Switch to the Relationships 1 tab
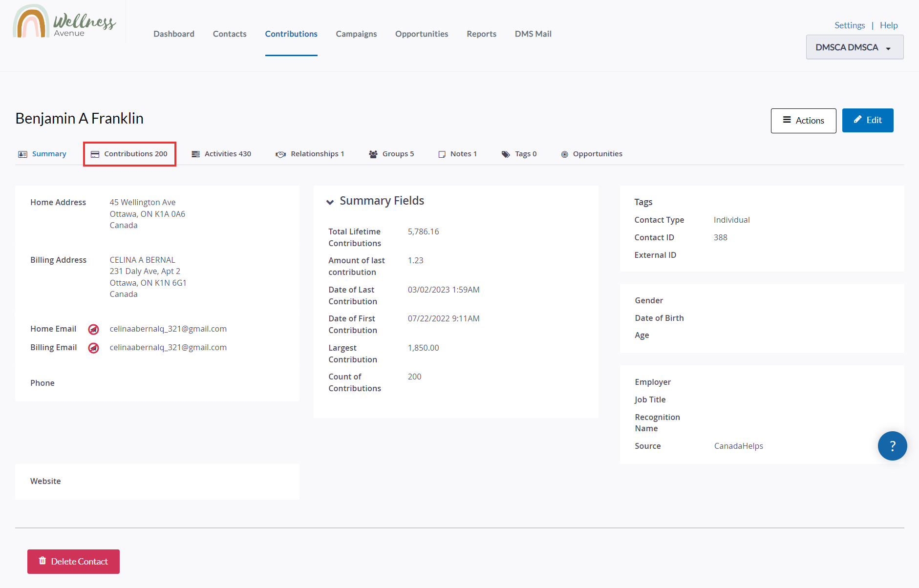This screenshot has height=588, width=919. [x=310, y=154]
